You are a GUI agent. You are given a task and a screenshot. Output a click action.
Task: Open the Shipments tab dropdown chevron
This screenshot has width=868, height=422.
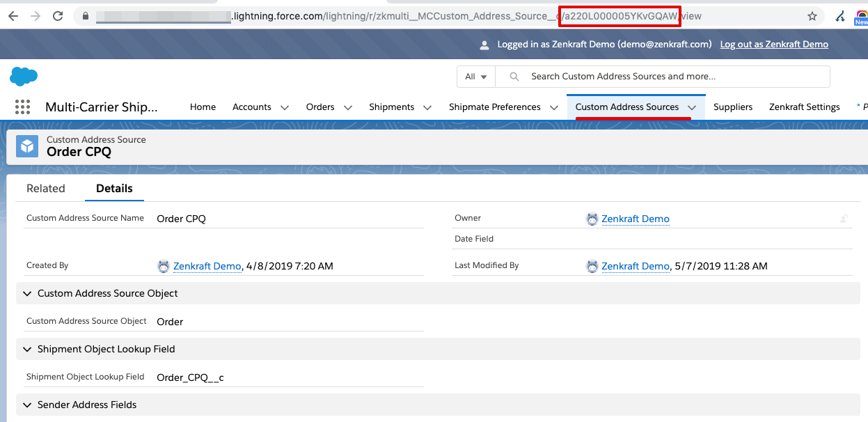[x=427, y=107]
